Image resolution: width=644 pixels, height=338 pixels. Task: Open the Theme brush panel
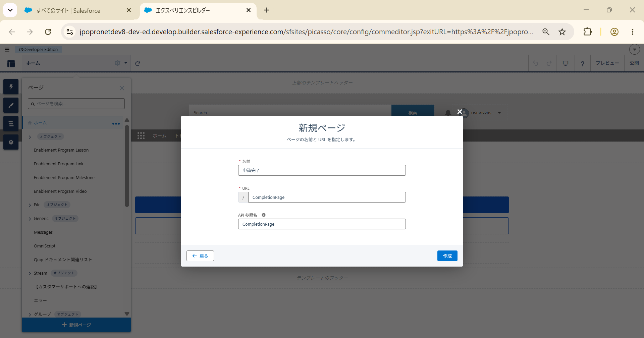click(11, 105)
